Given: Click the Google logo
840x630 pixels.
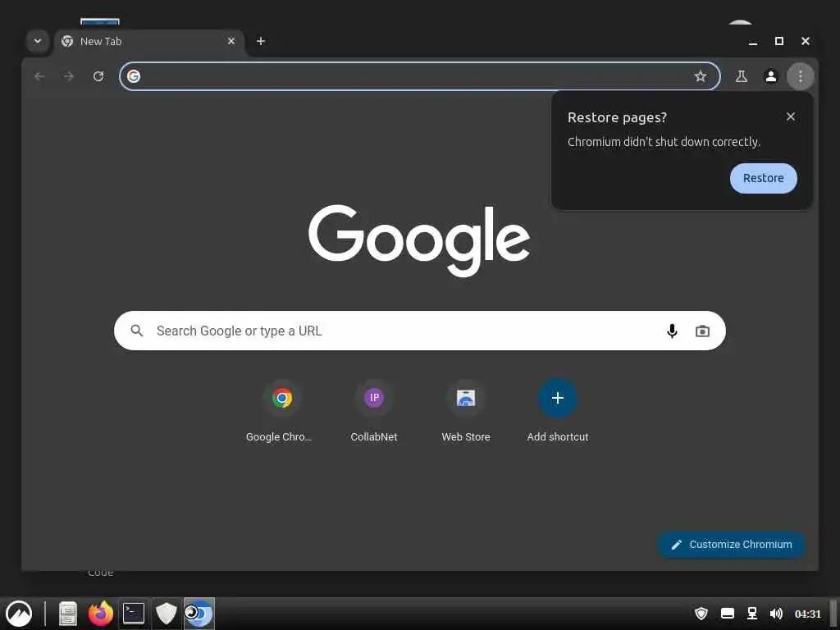Looking at the screenshot, I should pyautogui.click(x=419, y=240).
